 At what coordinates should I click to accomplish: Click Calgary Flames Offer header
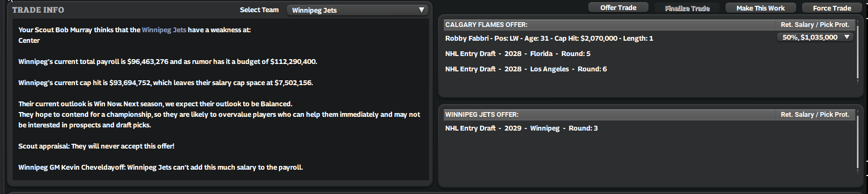pyautogui.click(x=486, y=25)
